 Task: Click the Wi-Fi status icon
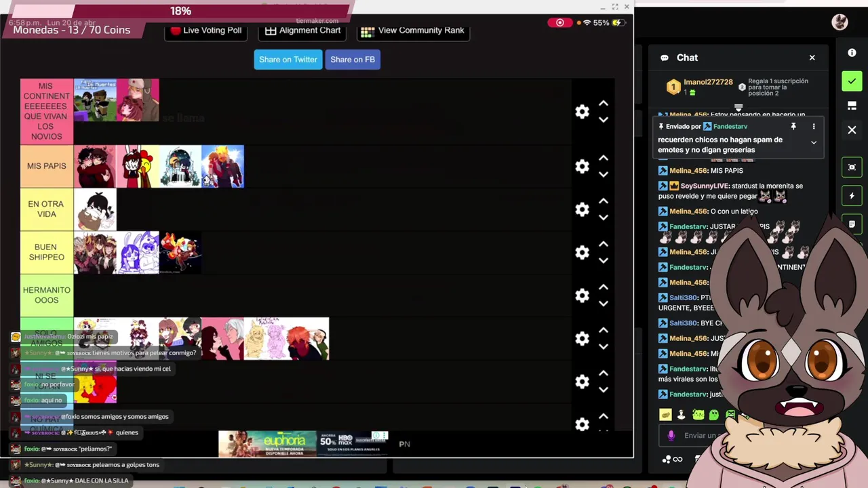587,23
